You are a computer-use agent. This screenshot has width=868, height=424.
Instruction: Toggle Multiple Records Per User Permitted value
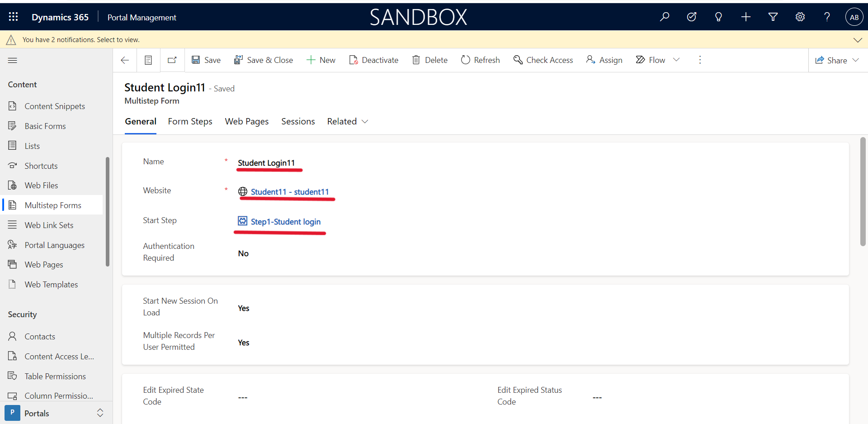pyautogui.click(x=244, y=343)
